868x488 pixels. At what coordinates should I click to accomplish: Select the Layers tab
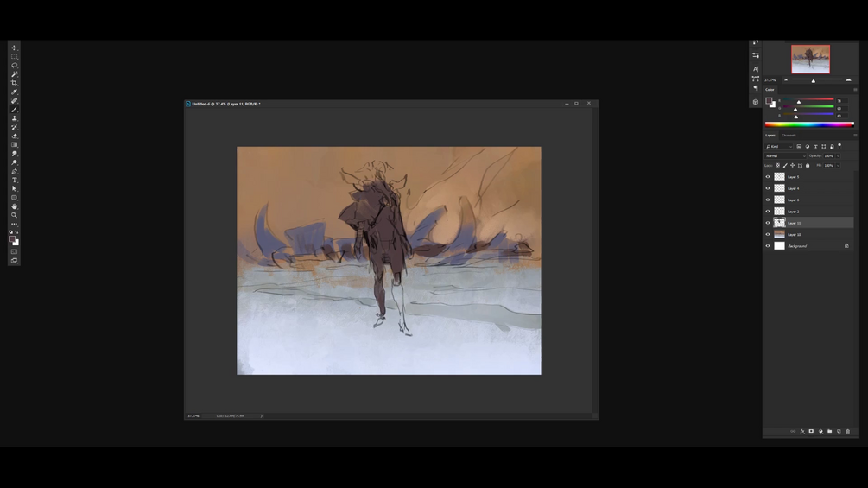click(x=770, y=136)
